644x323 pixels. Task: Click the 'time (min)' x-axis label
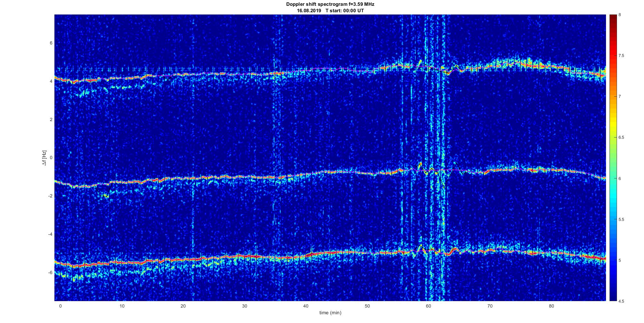330,313
